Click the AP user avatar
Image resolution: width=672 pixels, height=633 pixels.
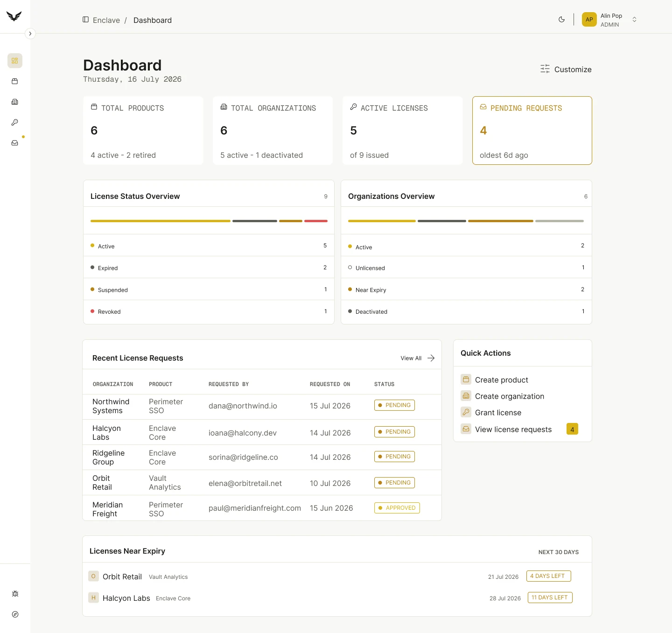[x=589, y=20]
